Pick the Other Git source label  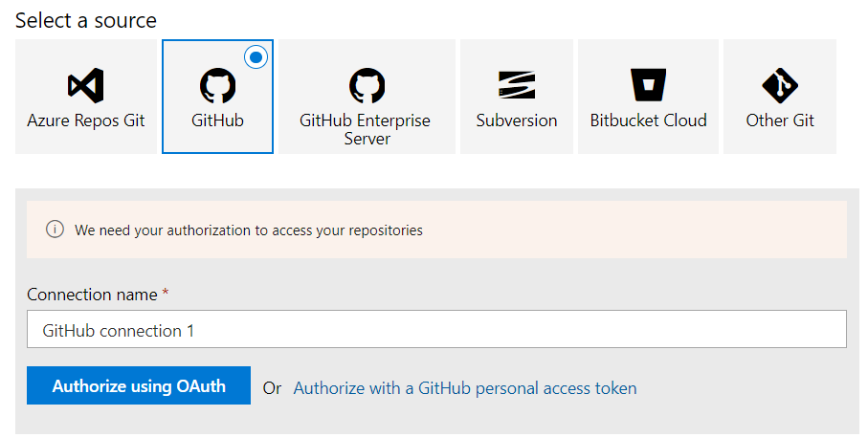coord(780,120)
